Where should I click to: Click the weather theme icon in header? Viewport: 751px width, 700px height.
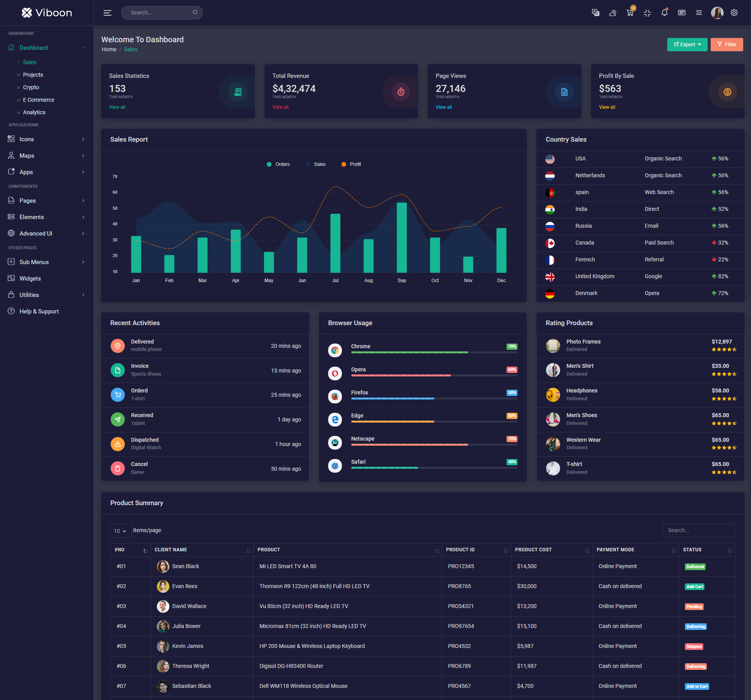pyautogui.click(x=613, y=13)
